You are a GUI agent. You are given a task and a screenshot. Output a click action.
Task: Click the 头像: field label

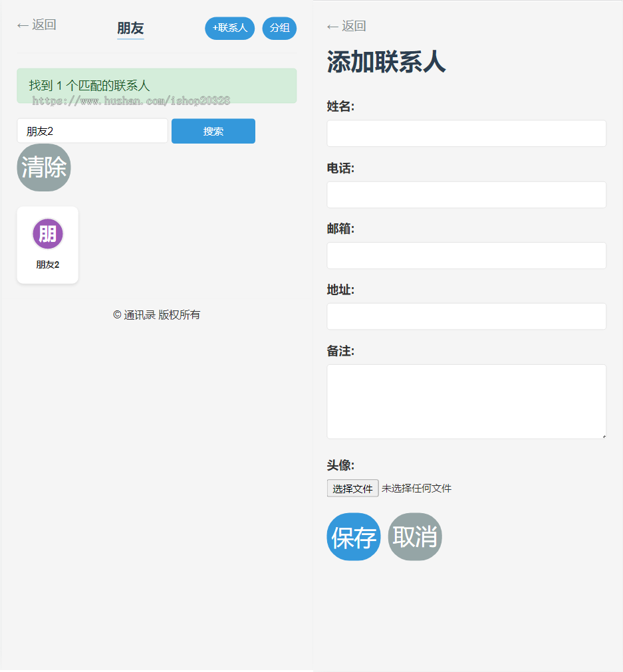pos(340,465)
